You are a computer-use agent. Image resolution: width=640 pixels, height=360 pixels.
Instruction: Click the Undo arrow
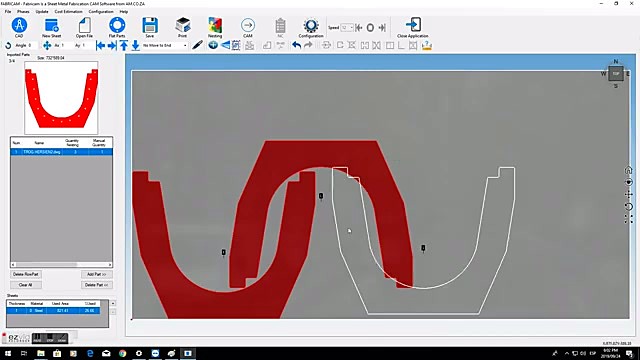pos(297,45)
